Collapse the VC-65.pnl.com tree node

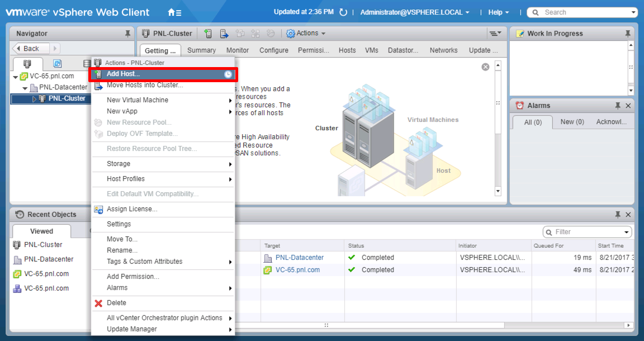15,77
